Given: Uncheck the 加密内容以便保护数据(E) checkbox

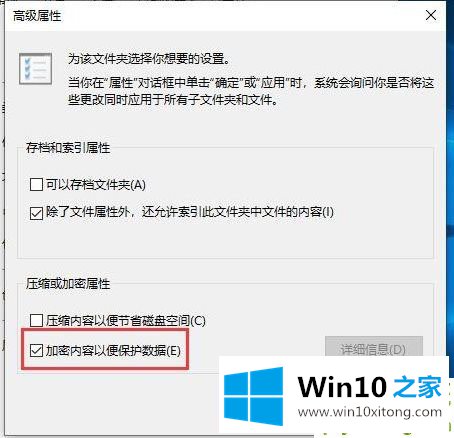Looking at the screenshot, I should click(x=36, y=350).
